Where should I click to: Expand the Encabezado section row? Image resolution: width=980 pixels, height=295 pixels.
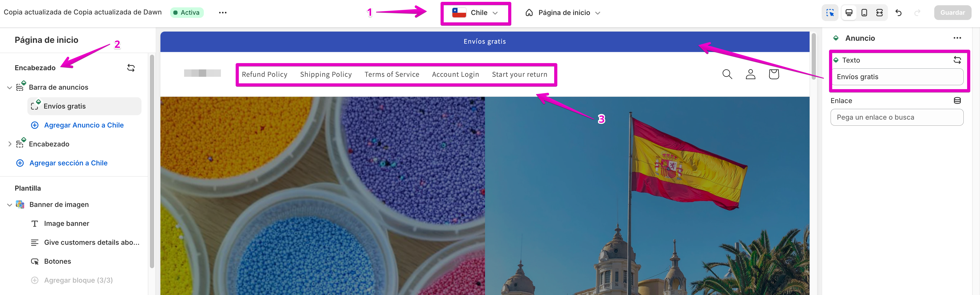(x=9, y=144)
